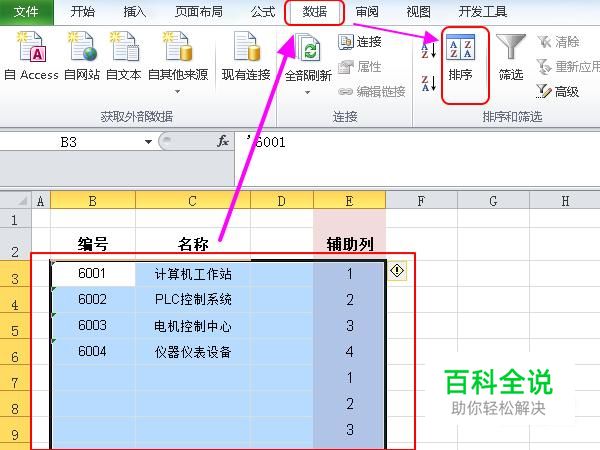Click cell 计算机工作站
The width and height of the screenshot is (600, 450).
tap(192, 273)
